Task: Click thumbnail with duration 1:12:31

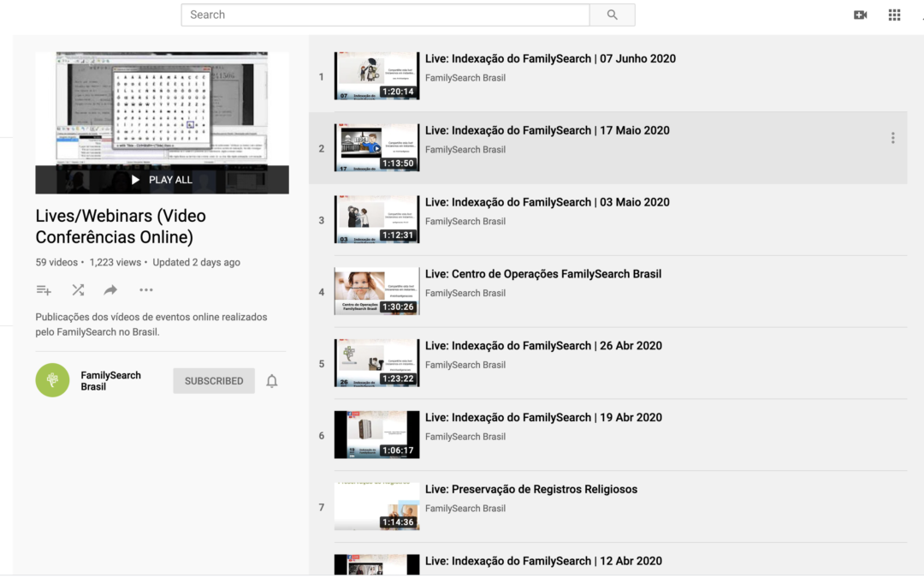Action: click(x=377, y=219)
